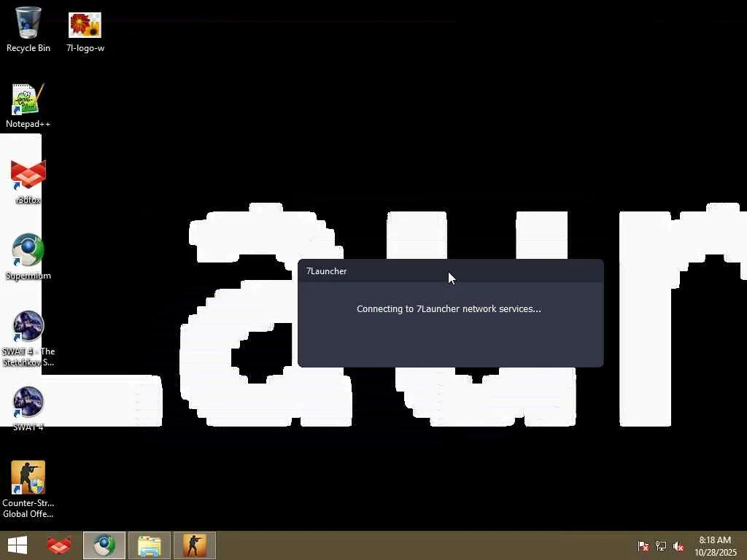747x560 pixels.
Task: Open the clock showing 8:18 AM
Action: [x=715, y=546]
